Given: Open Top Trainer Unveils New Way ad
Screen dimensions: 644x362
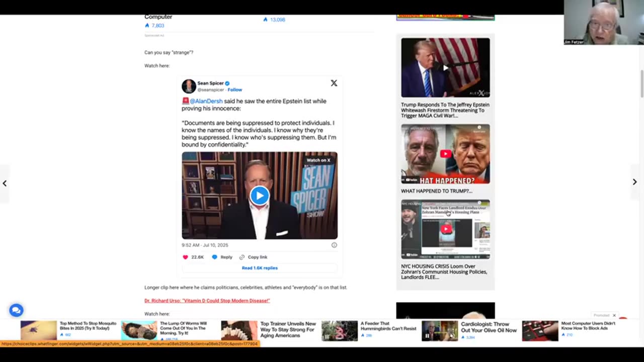Looking at the screenshot, I should point(288,329).
